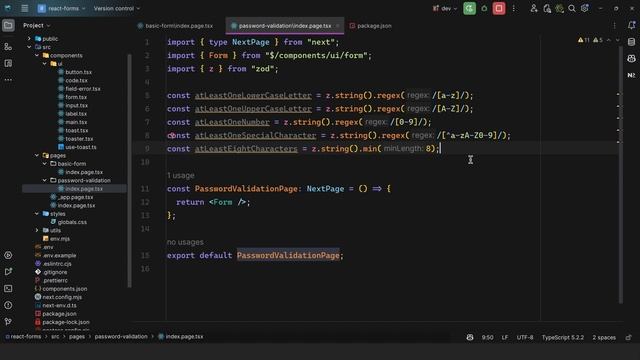Click the Debug dev button
The image size is (640, 360).
[x=484, y=8]
